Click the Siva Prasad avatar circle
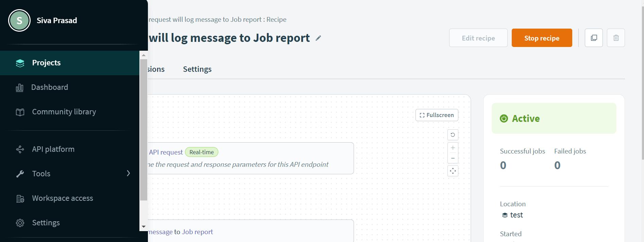The image size is (644, 242). click(19, 20)
